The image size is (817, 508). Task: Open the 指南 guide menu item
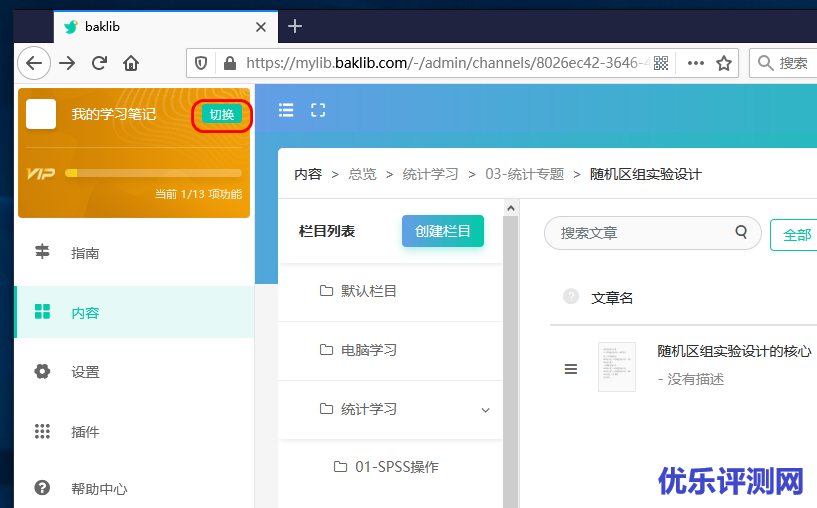[x=85, y=253]
